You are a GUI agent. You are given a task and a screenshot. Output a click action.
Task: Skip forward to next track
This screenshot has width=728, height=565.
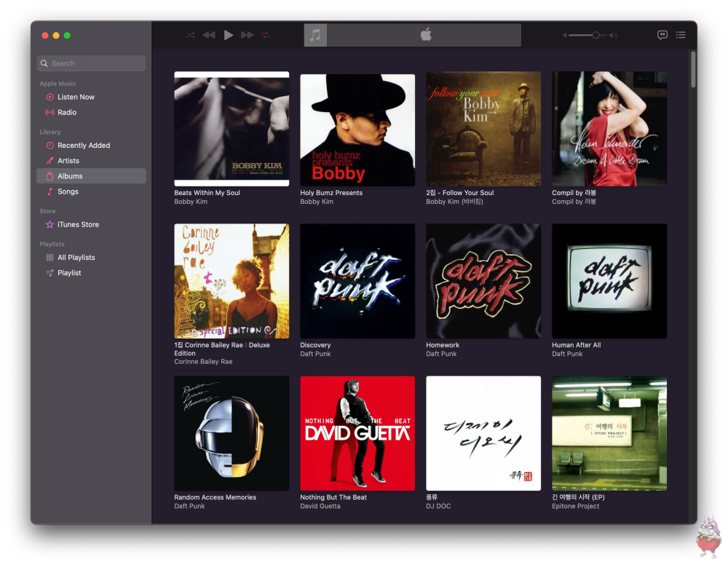tap(247, 35)
